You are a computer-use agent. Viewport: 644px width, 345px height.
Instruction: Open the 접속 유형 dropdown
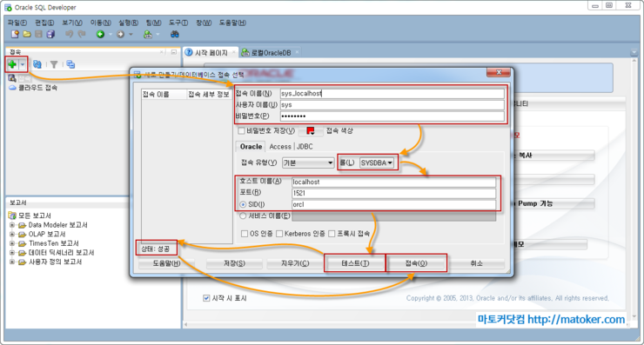(307, 163)
